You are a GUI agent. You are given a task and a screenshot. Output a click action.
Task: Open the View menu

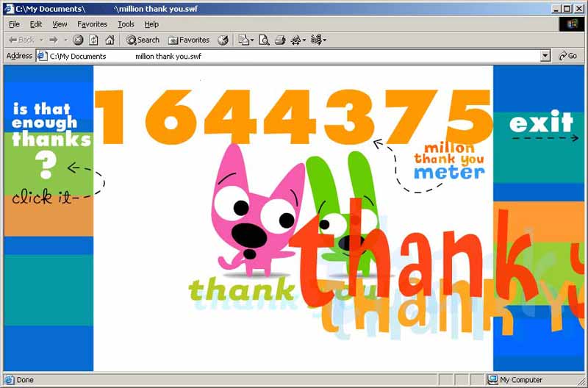point(60,24)
